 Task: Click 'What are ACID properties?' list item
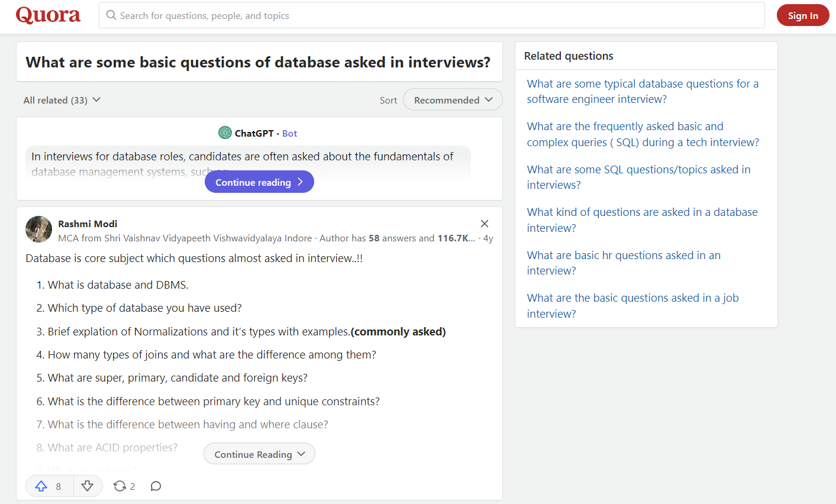point(112,448)
